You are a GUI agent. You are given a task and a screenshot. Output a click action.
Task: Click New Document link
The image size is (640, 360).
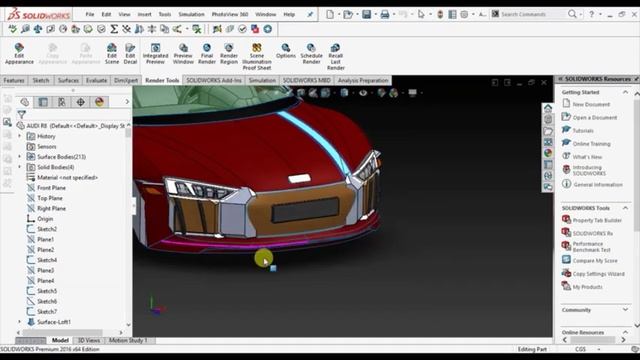click(x=591, y=104)
